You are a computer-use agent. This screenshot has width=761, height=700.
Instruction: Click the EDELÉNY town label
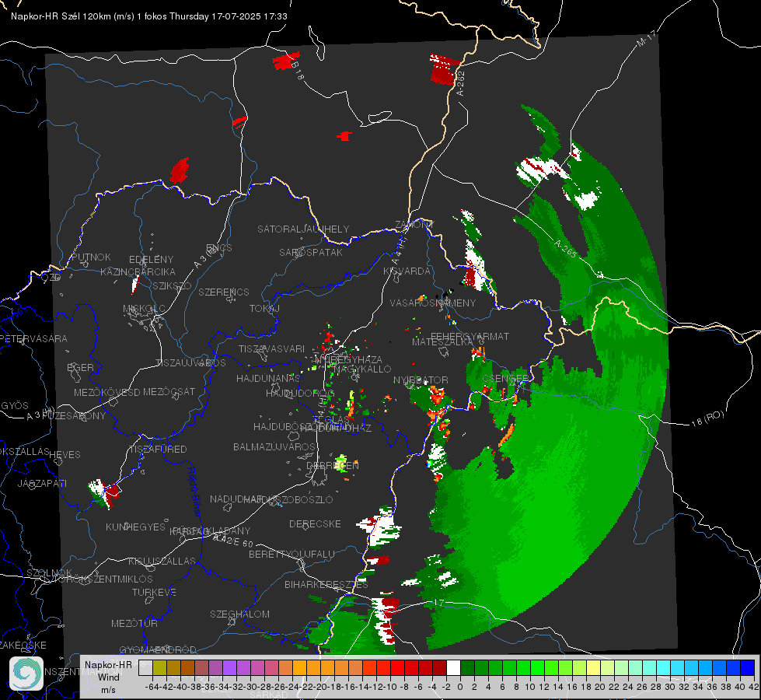pos(151,260)
